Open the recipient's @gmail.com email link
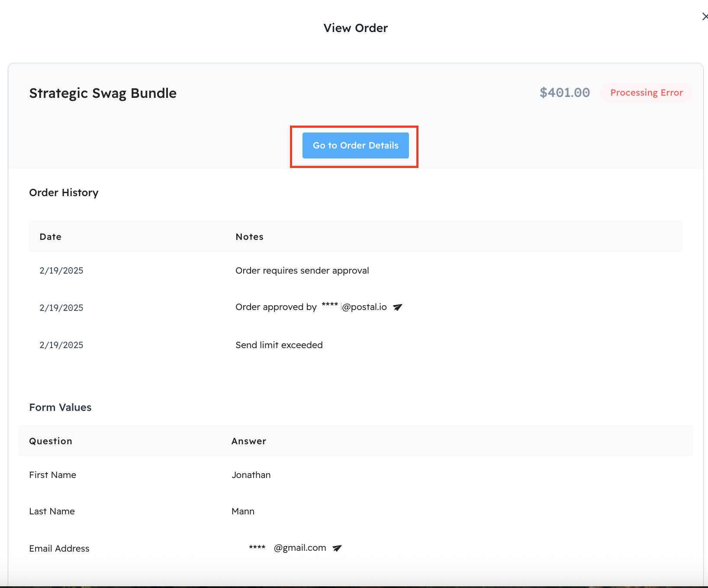Screen dimensions: 708x588 (288, 548)
